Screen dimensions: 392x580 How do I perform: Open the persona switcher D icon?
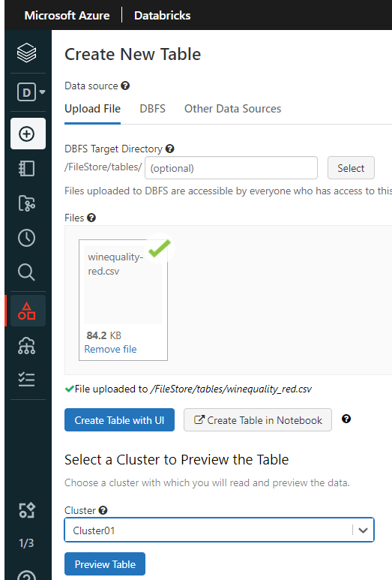(31, 92)
